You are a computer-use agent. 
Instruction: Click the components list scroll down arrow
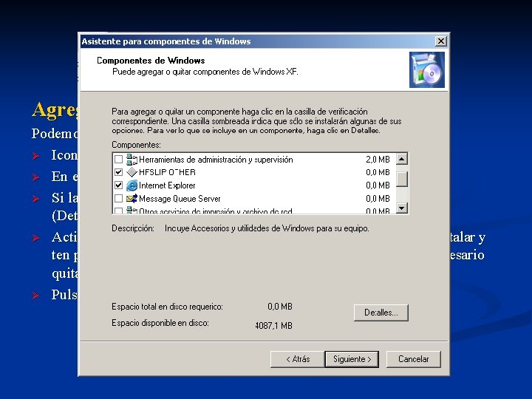[x=402, y=208]
